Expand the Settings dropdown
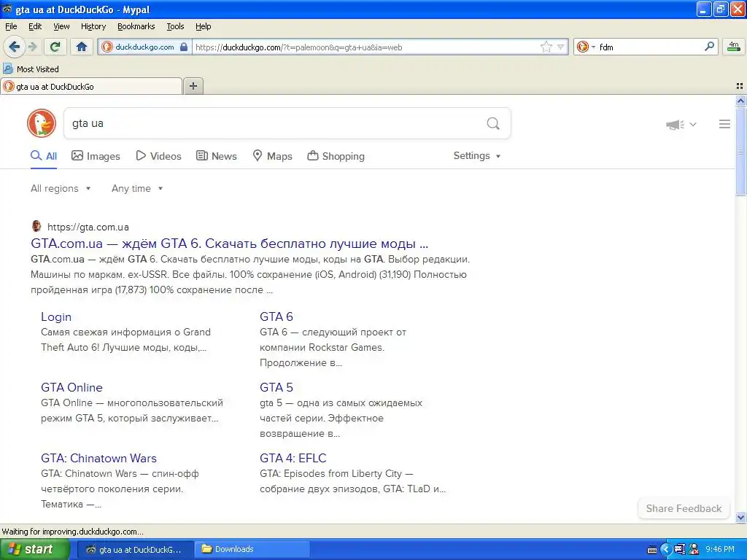This screenshot has height=560, width=747. pyautogui.click(x=477, y=156)
